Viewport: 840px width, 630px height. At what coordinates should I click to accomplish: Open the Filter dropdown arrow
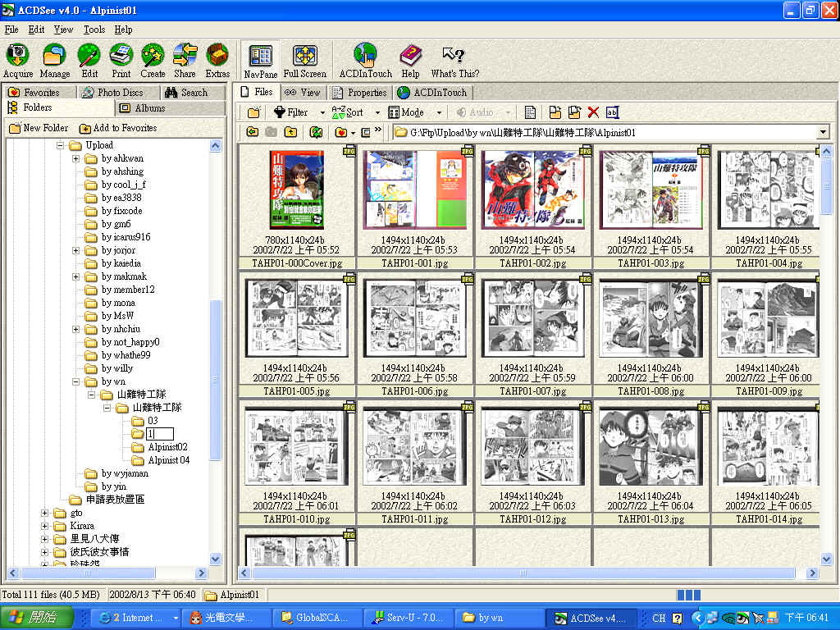[322, 112]
